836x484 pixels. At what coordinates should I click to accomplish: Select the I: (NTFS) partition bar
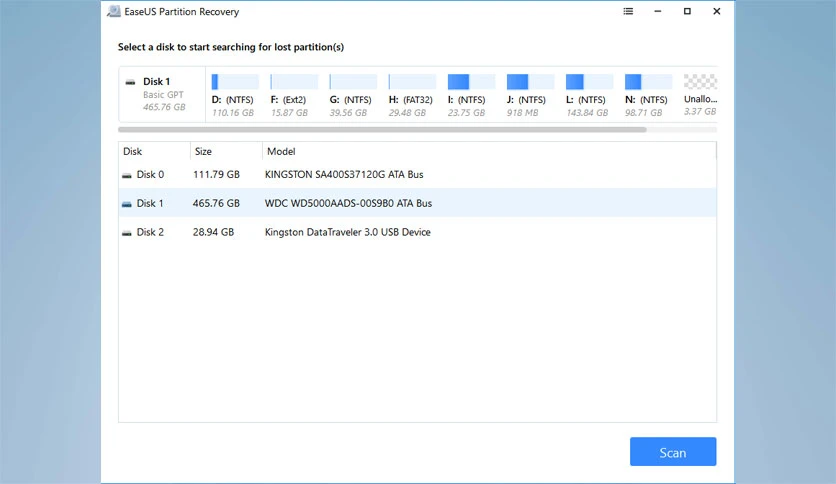coord(471,82)
